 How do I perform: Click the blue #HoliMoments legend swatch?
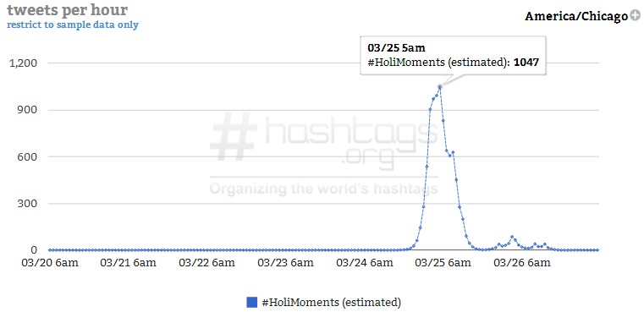pos(252,303)
